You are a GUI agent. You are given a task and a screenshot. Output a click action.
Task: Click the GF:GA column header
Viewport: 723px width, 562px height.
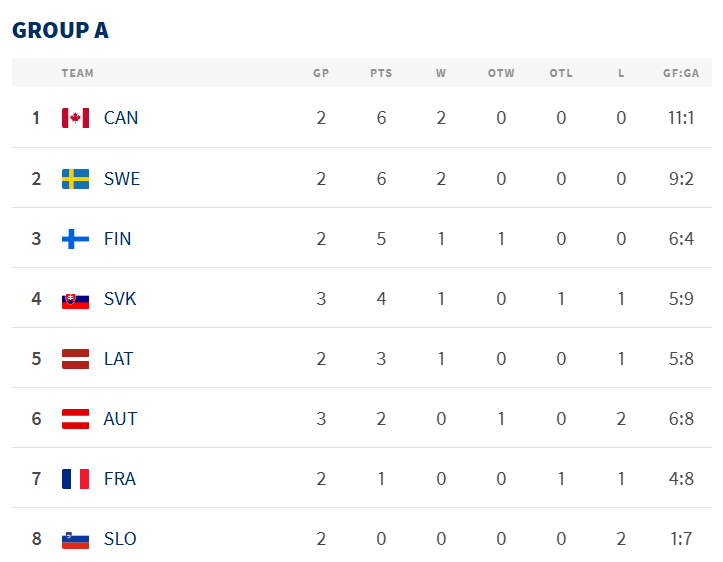pos(681,73)
